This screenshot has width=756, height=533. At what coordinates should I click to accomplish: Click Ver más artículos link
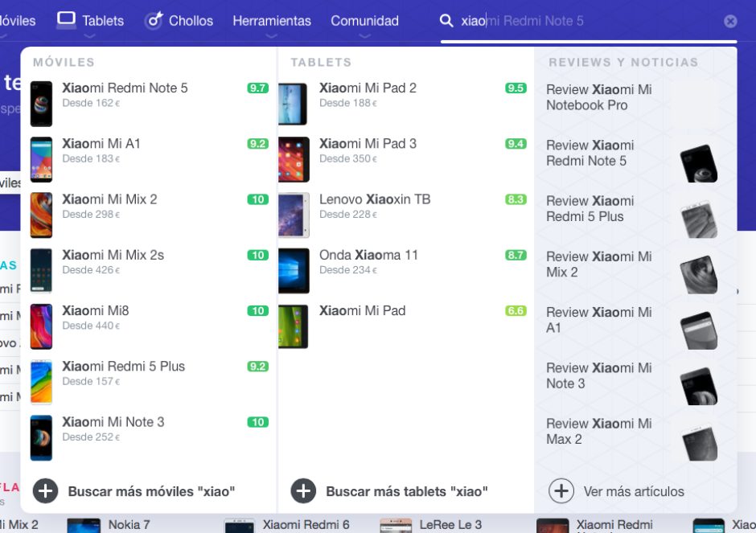[x=634, y=491]
